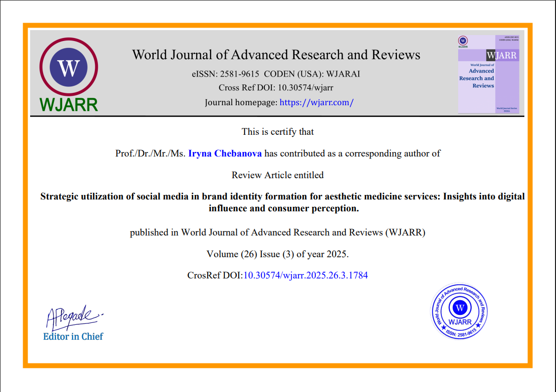Image resolution: width=556 pixels, height=392 pixels.
Task: Click the WJARR banner on cover image
Action: (502, 56)
